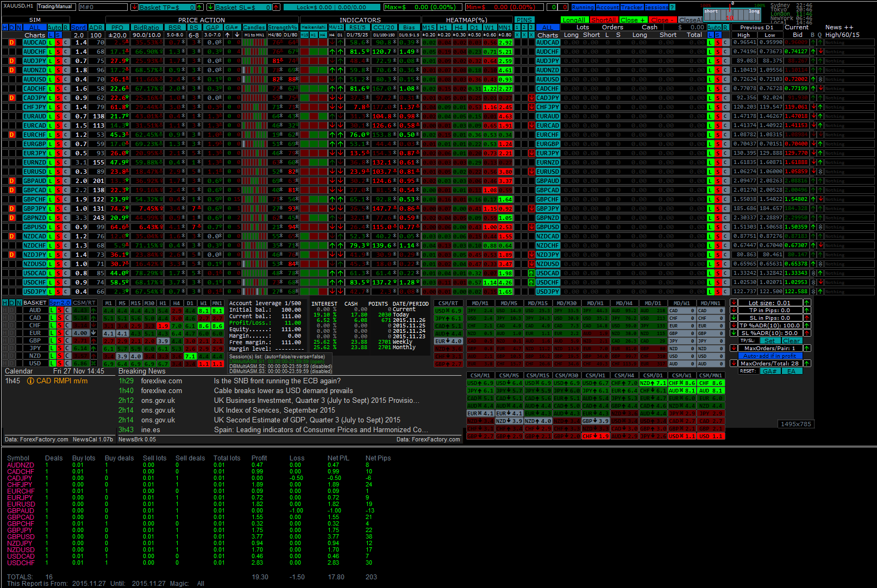The height and width of the screenshot is (588, 877).
Task: Decrease Lot size with the red down arrow
Action: pos(734,303)
